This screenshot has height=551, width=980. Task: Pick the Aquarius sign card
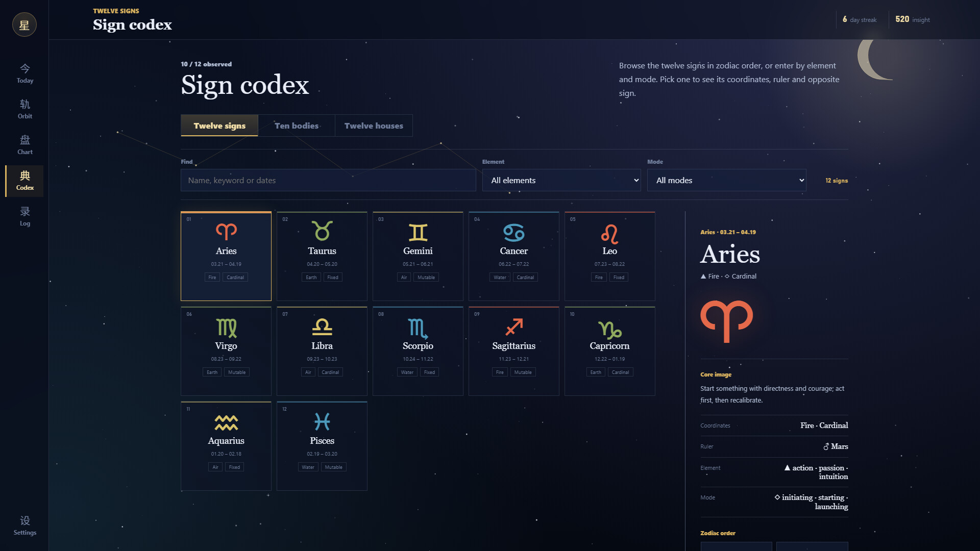[226, 446]
